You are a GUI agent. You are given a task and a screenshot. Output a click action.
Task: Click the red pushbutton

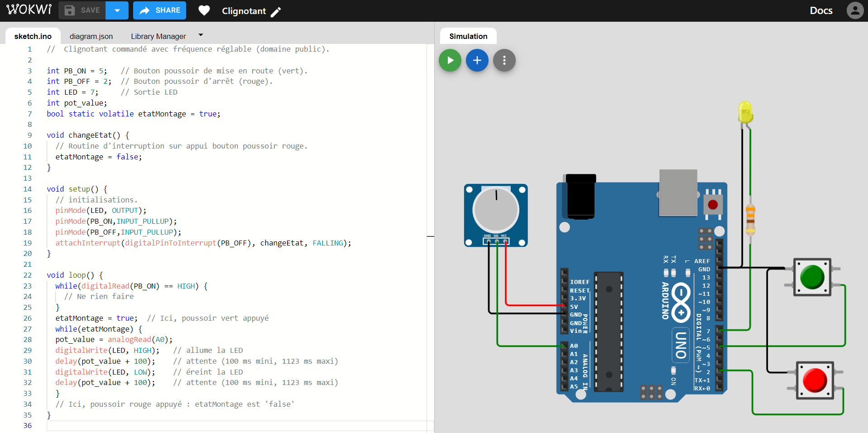(x=815, y=380)
